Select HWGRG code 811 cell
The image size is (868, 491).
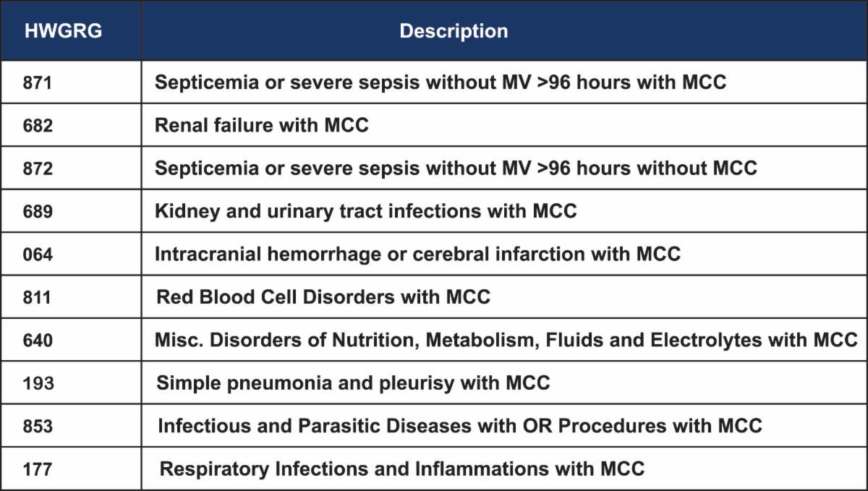(38, 297)
